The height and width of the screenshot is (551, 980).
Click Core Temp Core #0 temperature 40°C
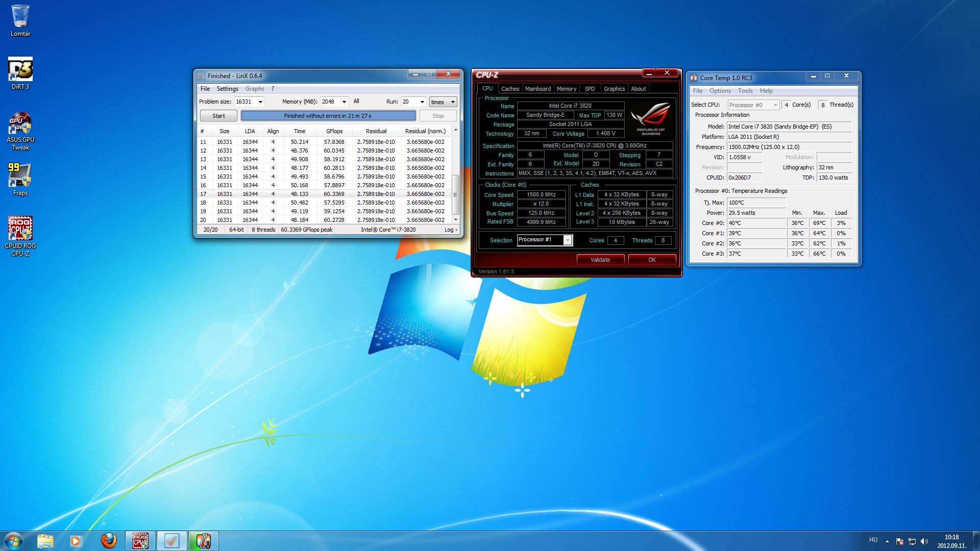click(756, 223)
